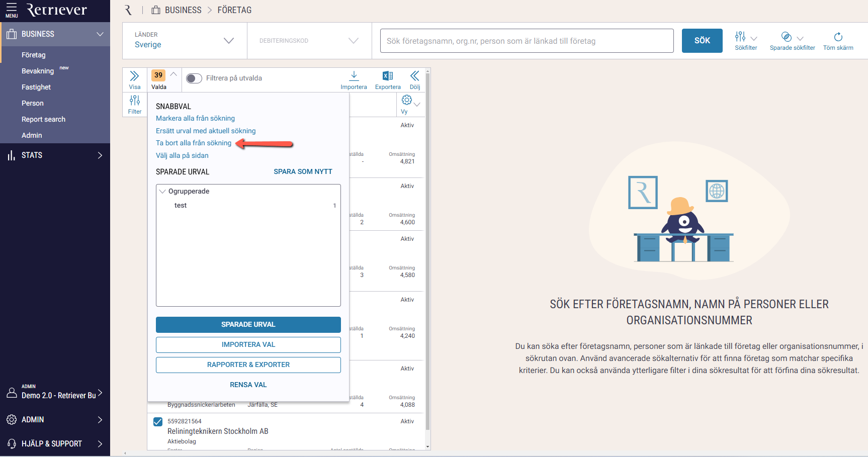Open Admin under Business sidebar
The image size is (868, 457).
(x=32, y=135)
